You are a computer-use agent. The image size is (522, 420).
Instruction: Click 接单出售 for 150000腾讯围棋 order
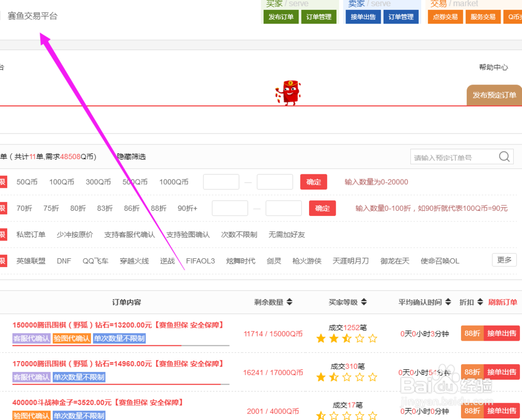tap(502, 333)
